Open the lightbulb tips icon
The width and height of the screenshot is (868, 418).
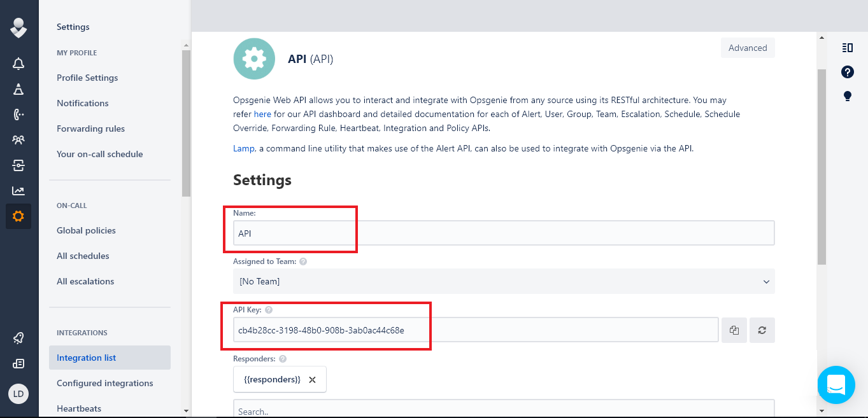[847, 97]
